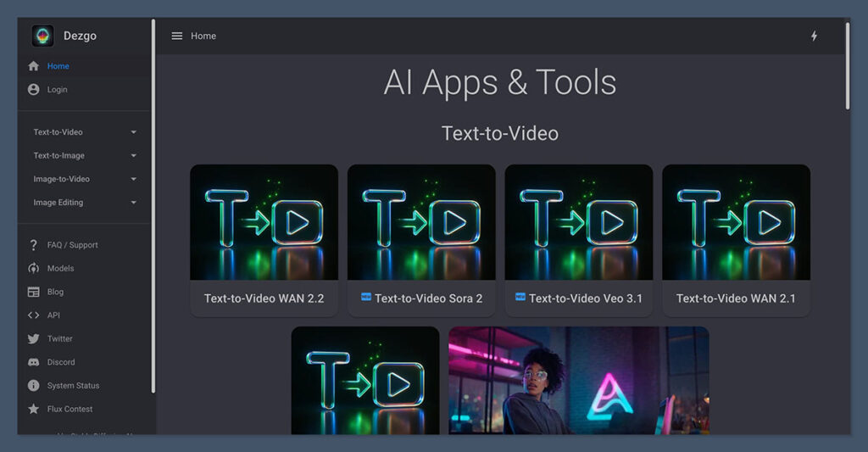The image size is (868, 452).
Task: Expand the Text-to-Image sidebar dropdown arrow
Action: point(133,156)
